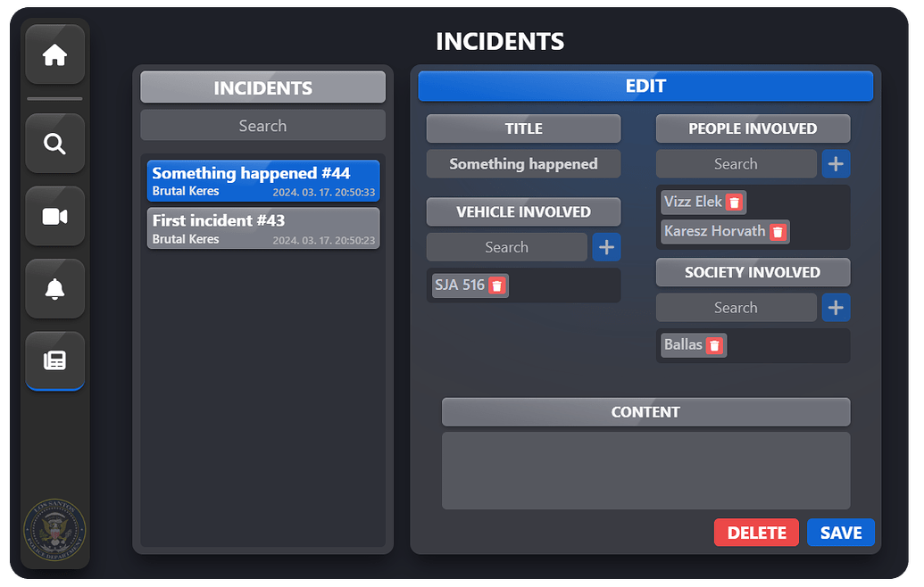Click the LSPD seal at the bottom left
The width and height of the screenshot is (924, 587).
(x=54, y=530)
